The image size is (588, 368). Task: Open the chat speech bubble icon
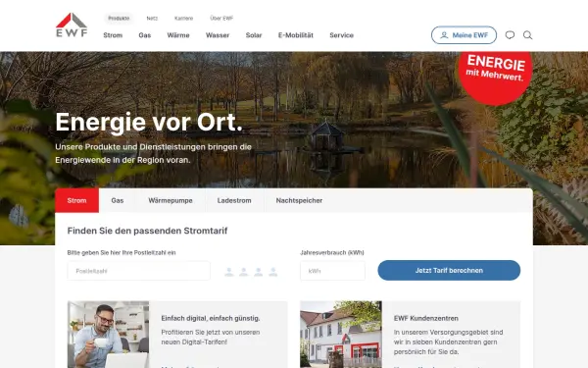click(x=510, y=35)
